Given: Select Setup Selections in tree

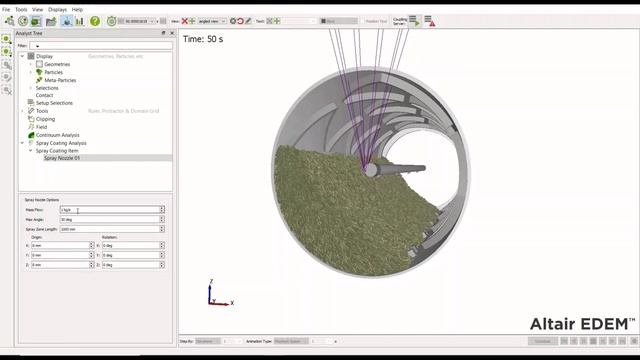Looking at the screenshot, I should [x=54, y=103].
